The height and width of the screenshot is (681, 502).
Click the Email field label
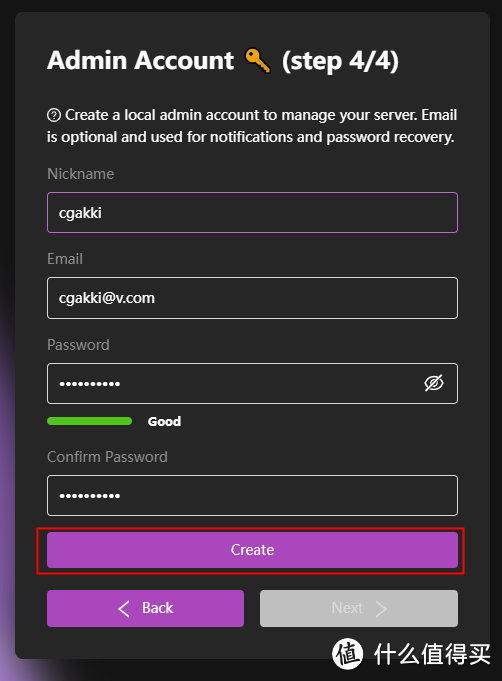pos(65,259)
